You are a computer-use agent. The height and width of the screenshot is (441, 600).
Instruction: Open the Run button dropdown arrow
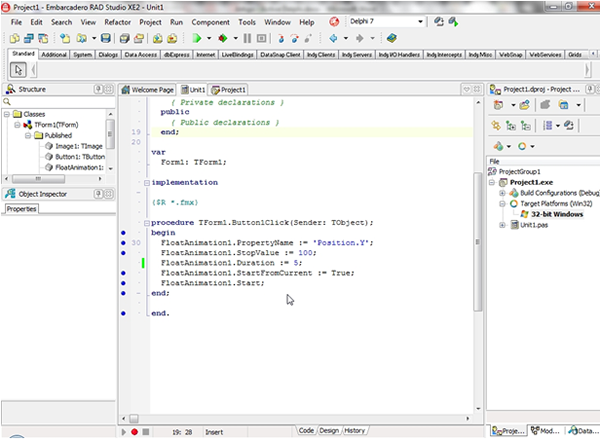[x=209, y=38]
